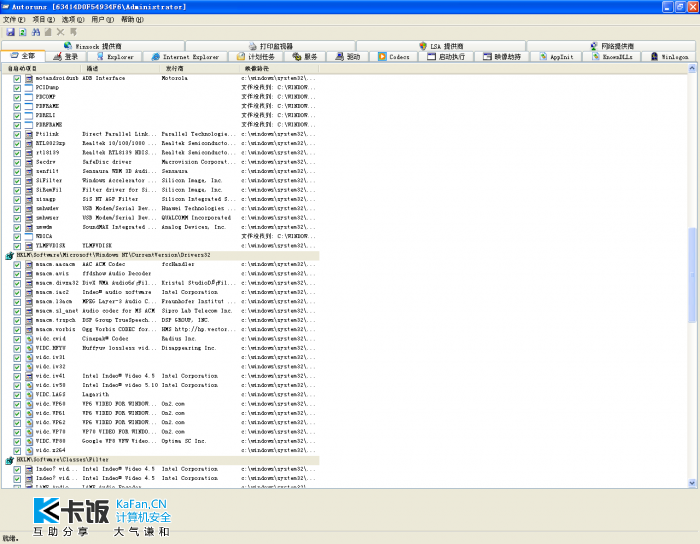Viewport: 700px width, 544px height.
Task: Click the file icon of rtl8139 entry
Action: (29, 153)
